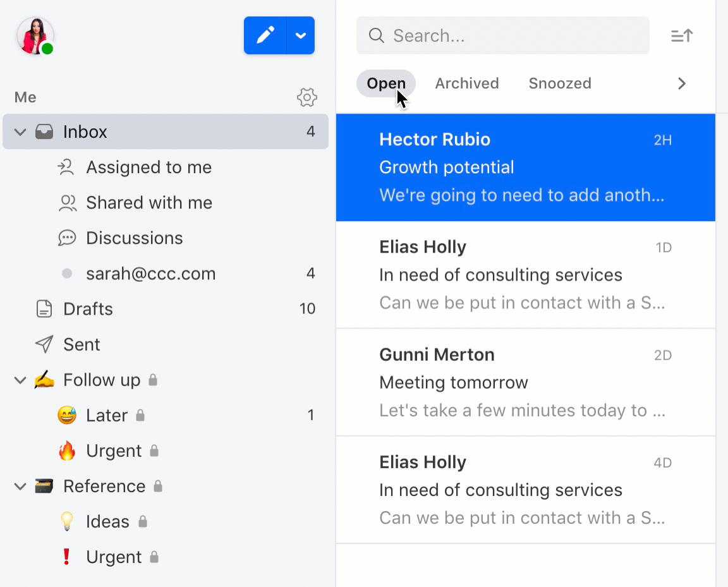The width and height of the screenshot is (728, 587).
Task: Collapse the Follow up section chevron
Action: point(20,380)
